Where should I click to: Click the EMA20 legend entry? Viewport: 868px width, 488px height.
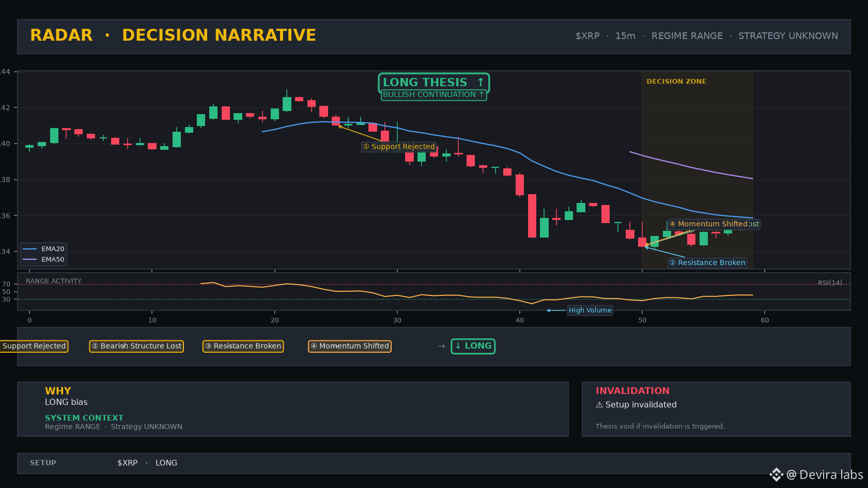[x=43, y=249]
